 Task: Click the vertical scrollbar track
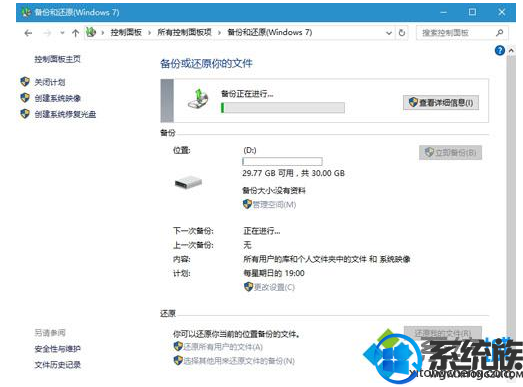(511, 200)
